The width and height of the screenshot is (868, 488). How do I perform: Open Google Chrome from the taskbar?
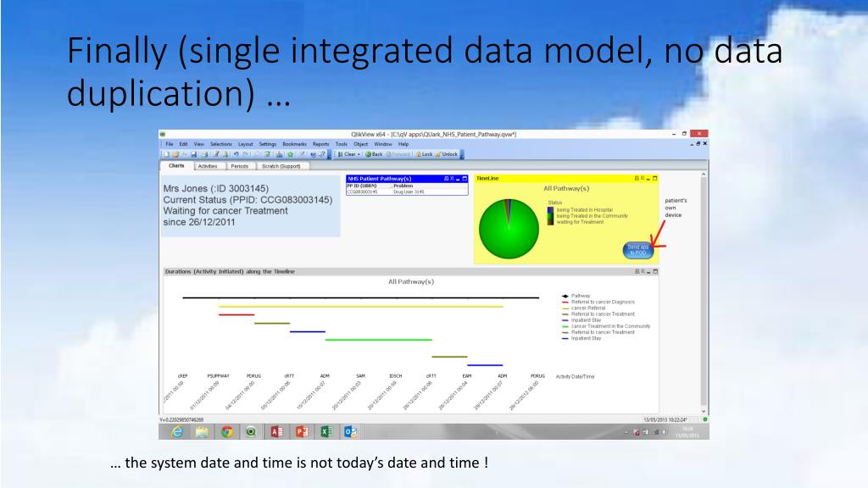pyautogui.click(x=227, y=431)
